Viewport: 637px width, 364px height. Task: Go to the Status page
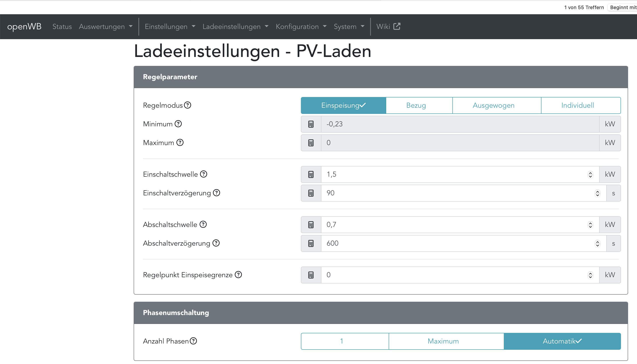(62, 26)
